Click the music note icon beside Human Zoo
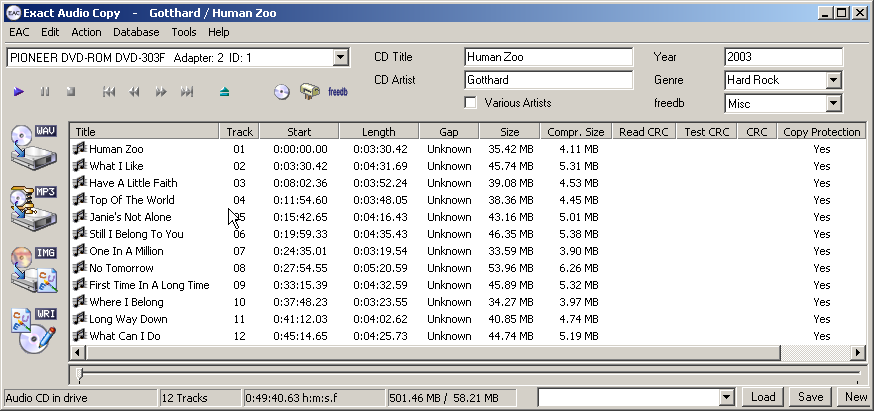The height and width of the screenshot is (411, 874). [x=80, y=148]
